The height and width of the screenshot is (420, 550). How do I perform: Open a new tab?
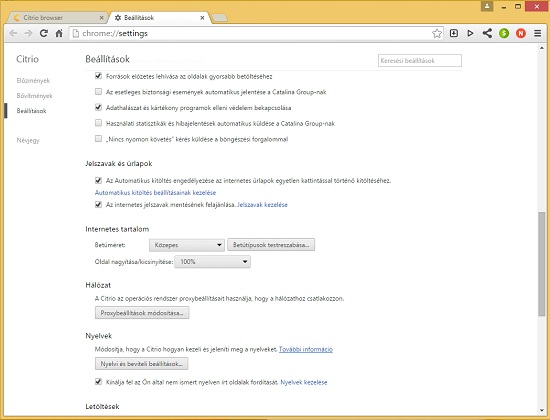click(220, 18)
